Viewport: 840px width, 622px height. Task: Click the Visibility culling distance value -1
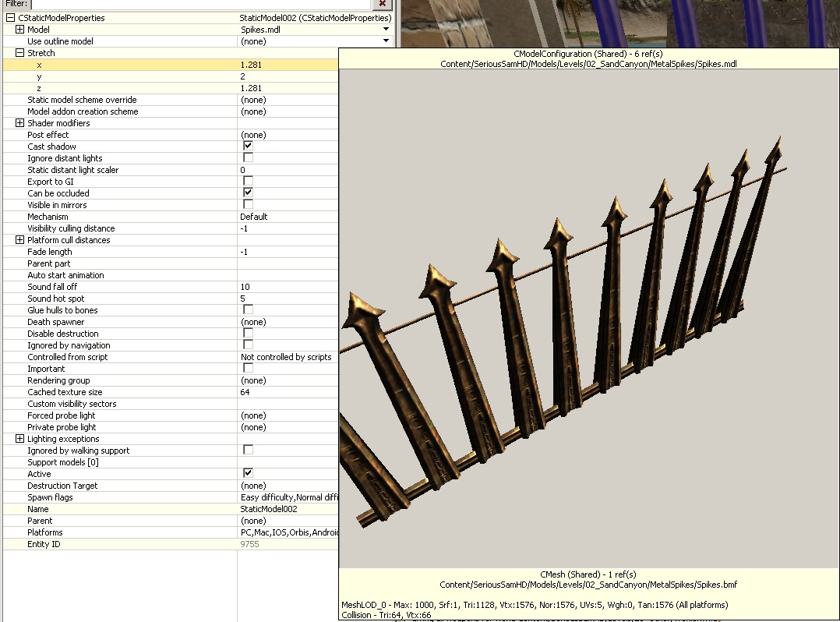tap(244, 228)
